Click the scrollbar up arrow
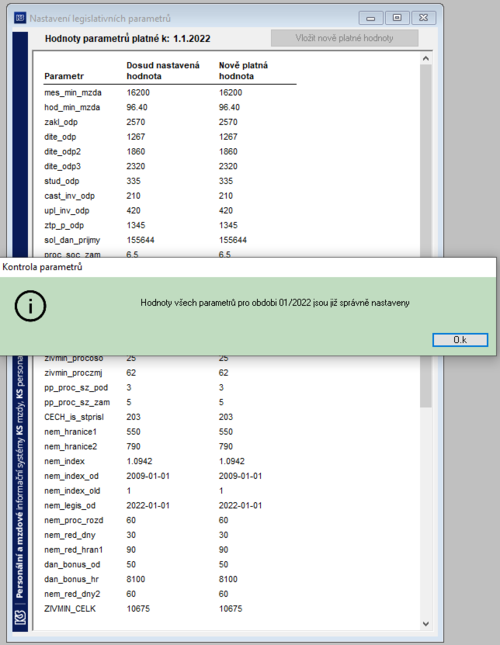Viewport: 500px width, 645px height. click(x=426, y=58)
